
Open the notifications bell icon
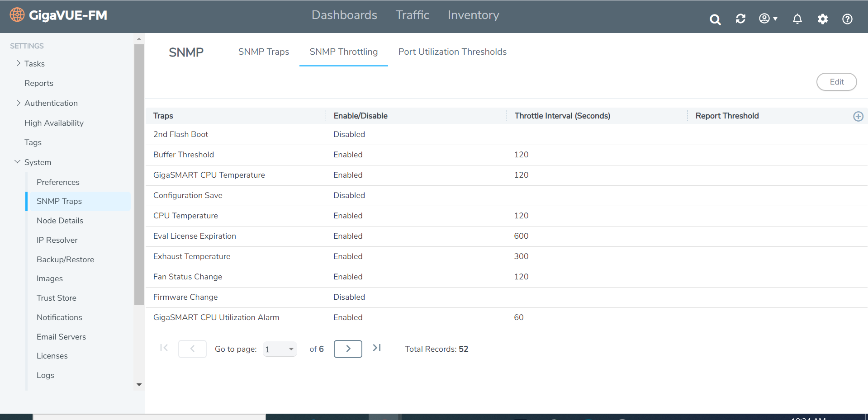(x=797, y=19)
